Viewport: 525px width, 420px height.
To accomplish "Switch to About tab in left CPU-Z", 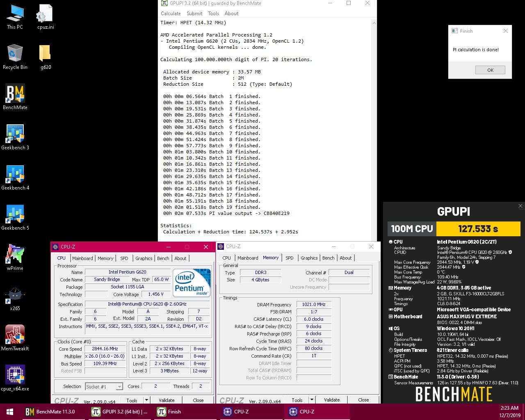I will tap(180, 258).
